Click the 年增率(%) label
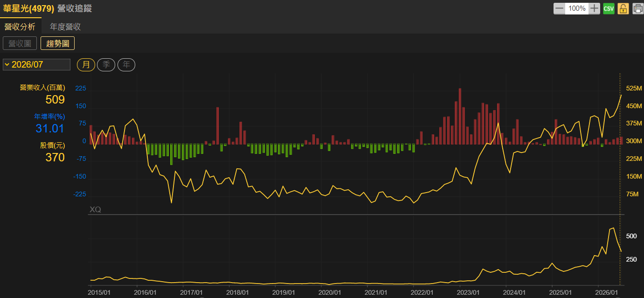 coord(49,116)
